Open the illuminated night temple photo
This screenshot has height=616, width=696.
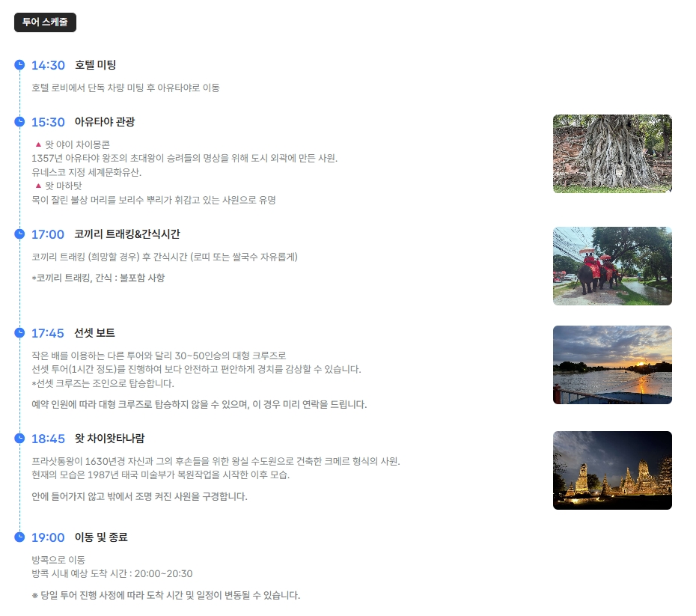tap(612, 470)
